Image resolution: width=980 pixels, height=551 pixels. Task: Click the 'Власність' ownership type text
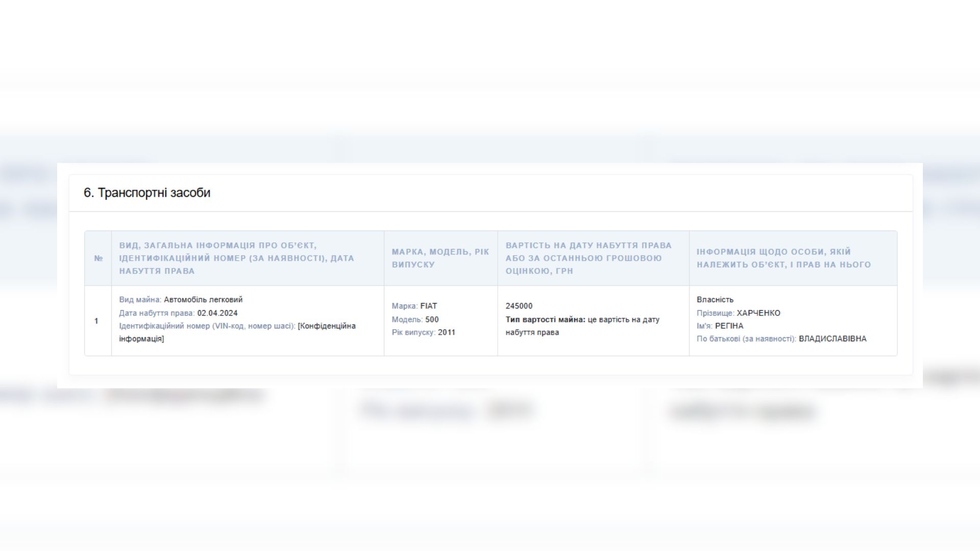(x=715, y=300)
